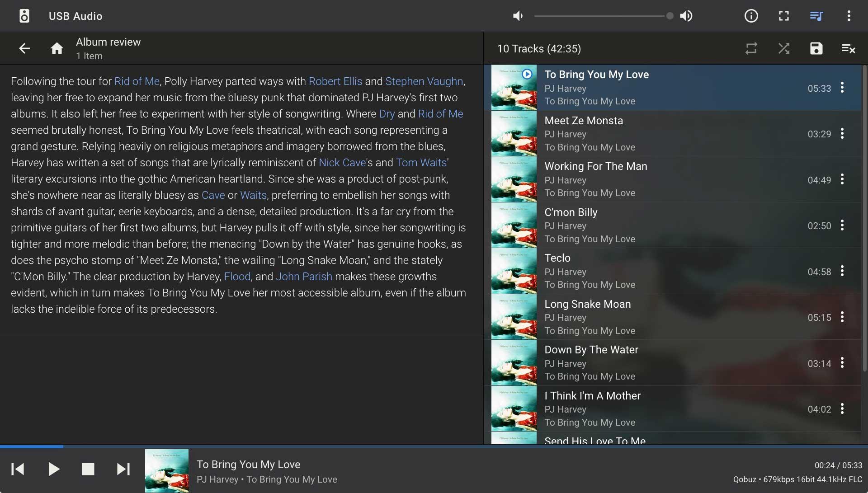Toggle shuffle mode for the queue
This screenshot has width=868, height=493.
coord(783,48)
